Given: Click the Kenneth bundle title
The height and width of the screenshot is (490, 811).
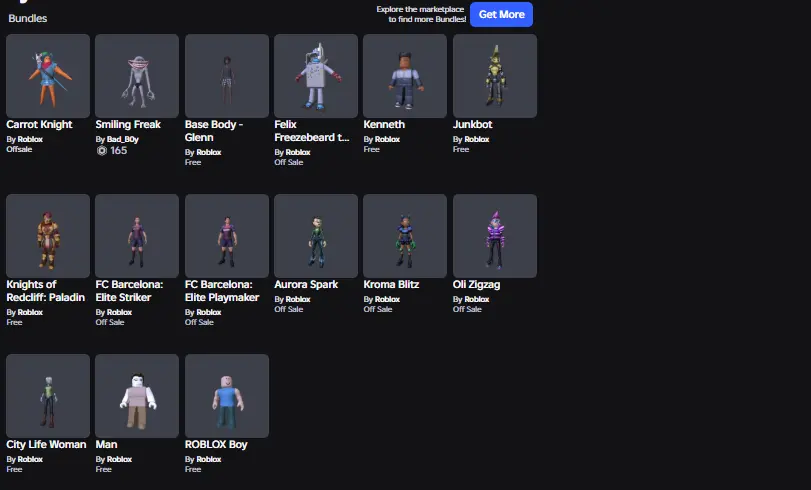Looking at the screenshot, I should 384,125.
